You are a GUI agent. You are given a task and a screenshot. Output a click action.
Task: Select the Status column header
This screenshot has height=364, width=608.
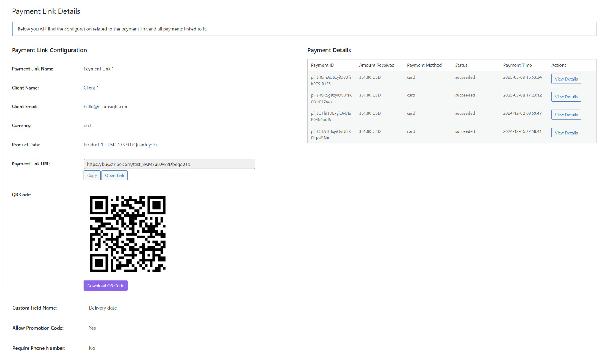pos(461,65)
